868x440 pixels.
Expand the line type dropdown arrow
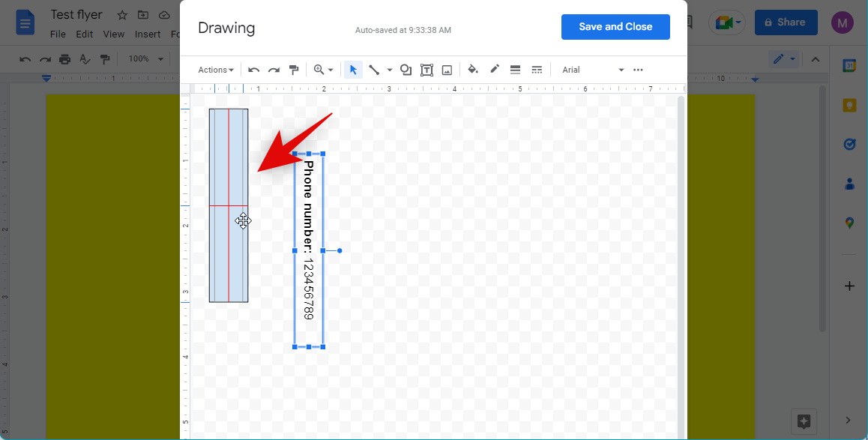click(389, 70)
